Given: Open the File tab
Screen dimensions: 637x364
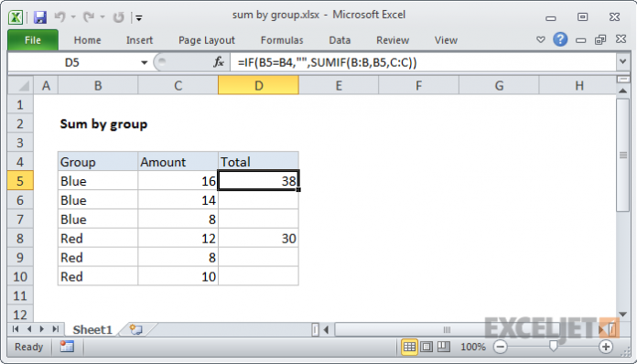Looking at the screenshot, I should [x=33, y=40].
